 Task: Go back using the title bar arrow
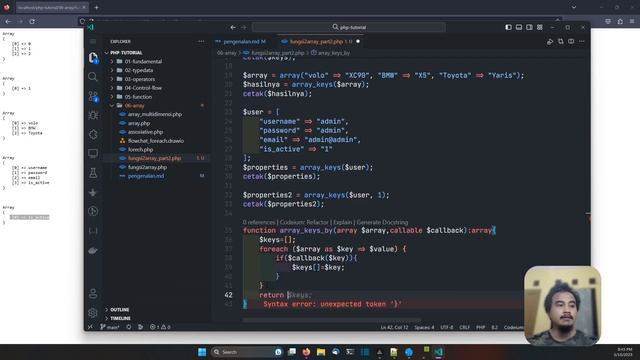[233, 27]
